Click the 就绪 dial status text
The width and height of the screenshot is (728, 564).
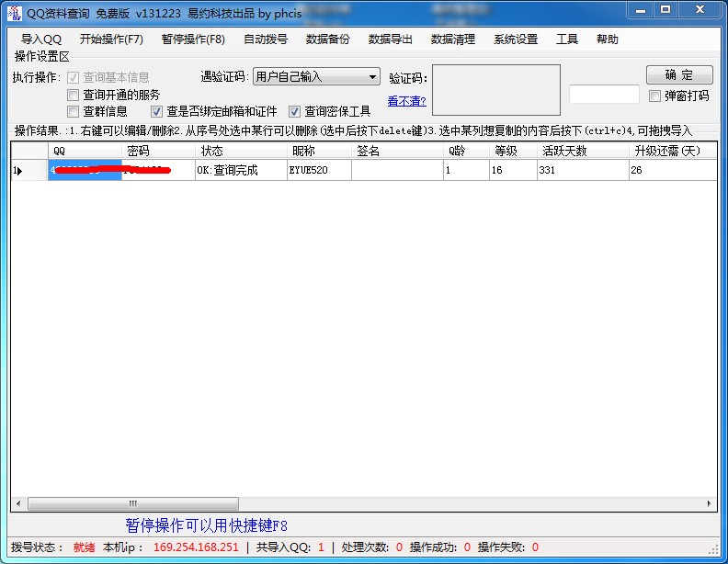coord(84,547)
